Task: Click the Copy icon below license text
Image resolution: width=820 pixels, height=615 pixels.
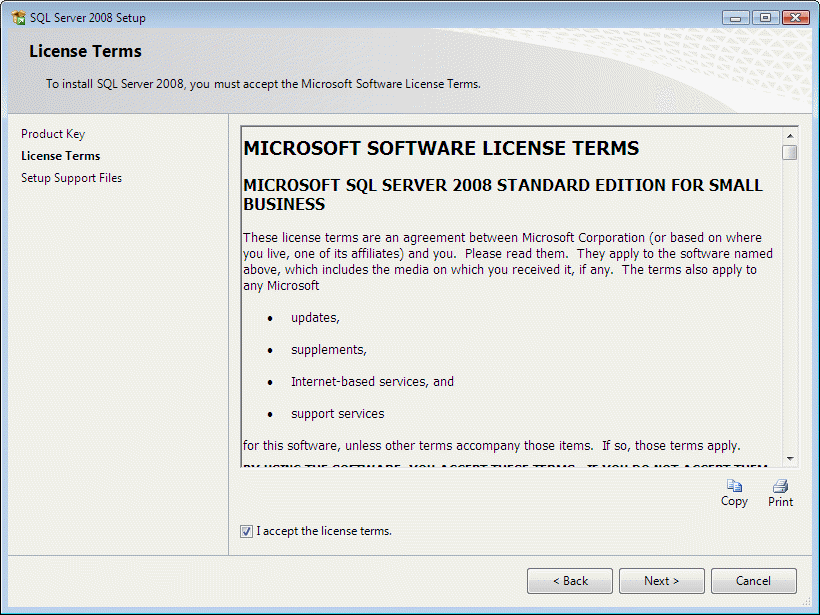Action: (x=734, y=486)
